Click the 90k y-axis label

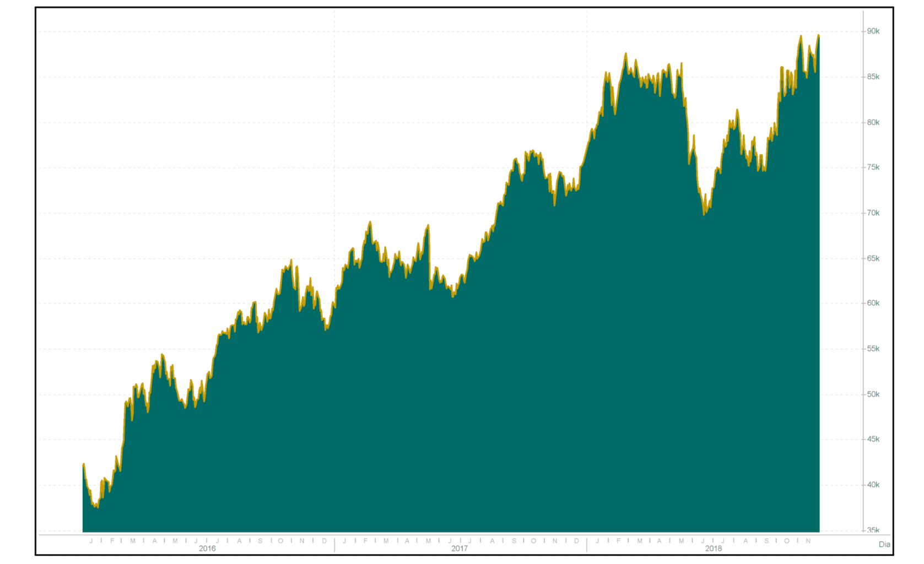click(x=873, y=31)
